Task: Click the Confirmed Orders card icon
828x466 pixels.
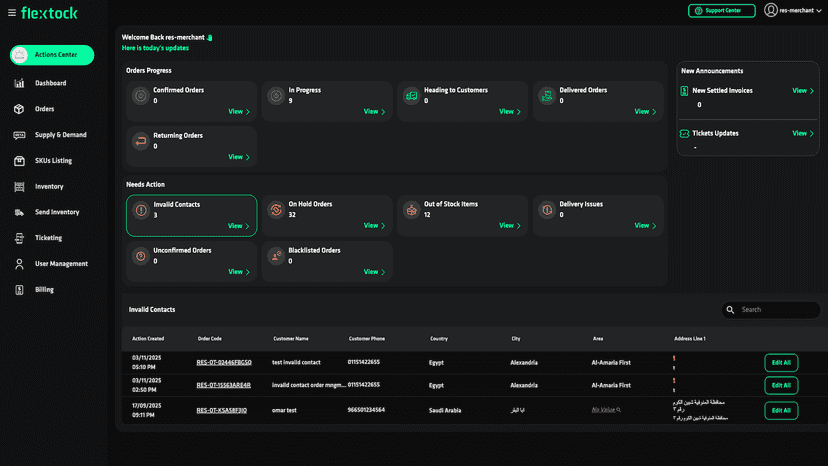Action: click(140, 96)
